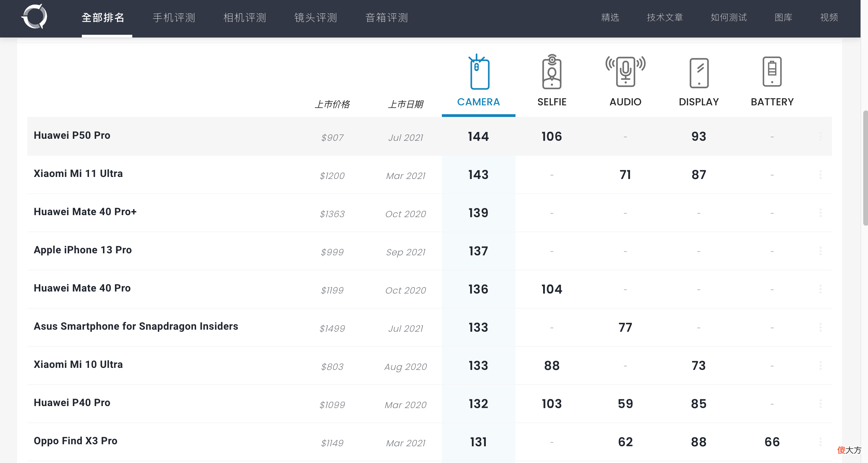The image size is (868, 463).
Task: Open Asus Smartphone for Snapdragon Insiders entry
Action: pyautogui.click(x=136, y=326)
